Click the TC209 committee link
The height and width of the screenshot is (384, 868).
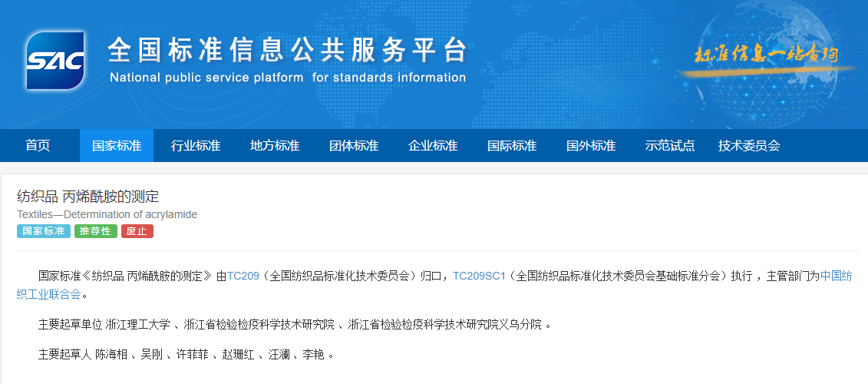point(243,276)
